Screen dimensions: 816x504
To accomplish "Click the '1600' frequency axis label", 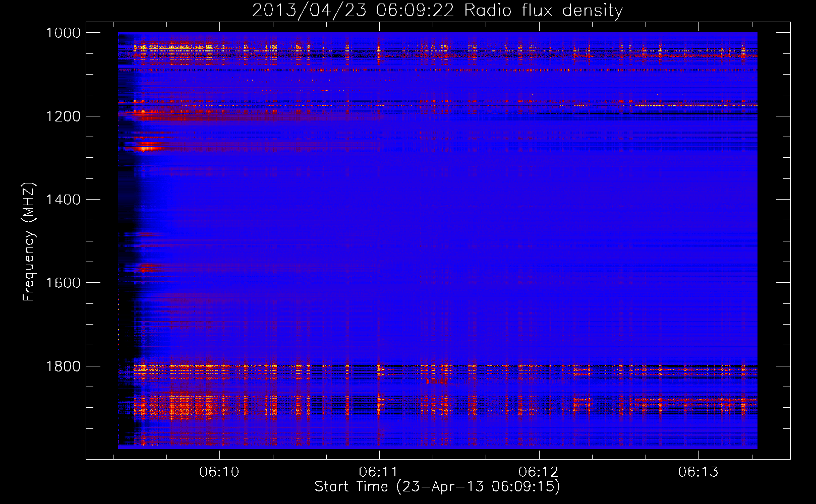I will [63, 283].
